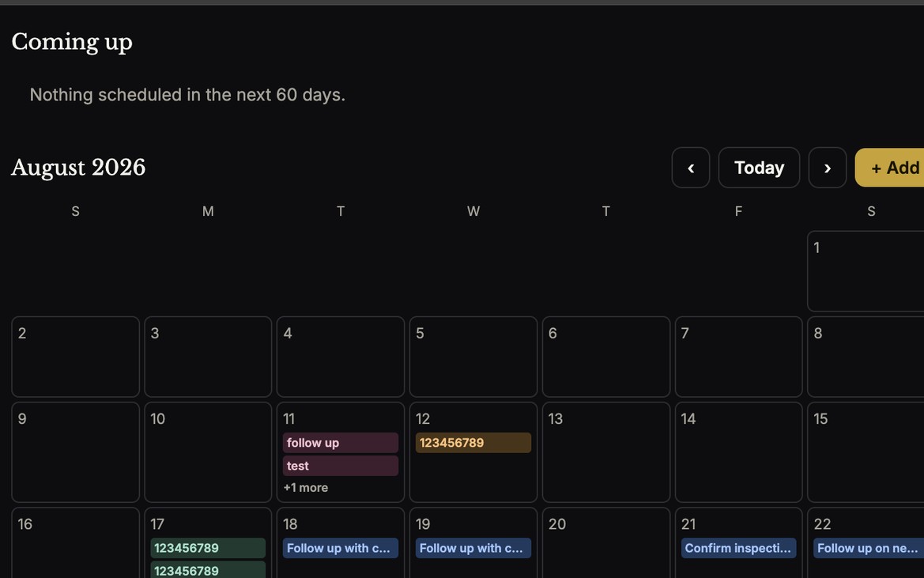Open the 'test' event on August 11
Screen dimensions: 924x578
pos(341,466)
